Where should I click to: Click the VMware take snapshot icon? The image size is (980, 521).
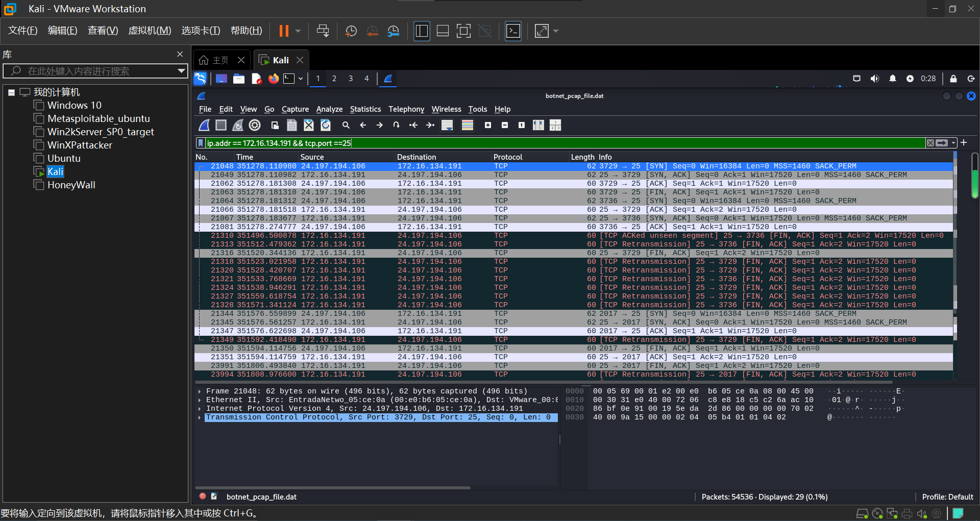click(351, 31)
